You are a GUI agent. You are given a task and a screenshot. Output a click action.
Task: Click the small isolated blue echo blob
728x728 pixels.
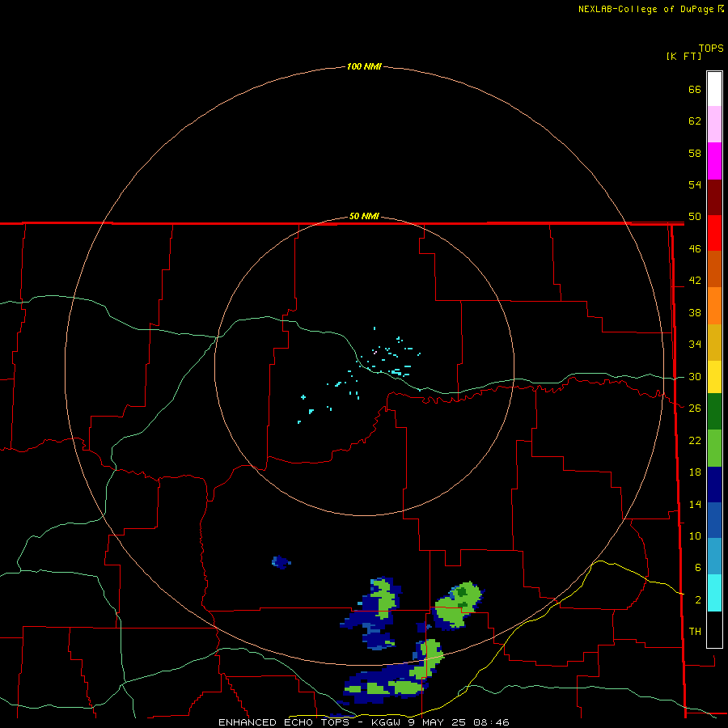[281, 562]
